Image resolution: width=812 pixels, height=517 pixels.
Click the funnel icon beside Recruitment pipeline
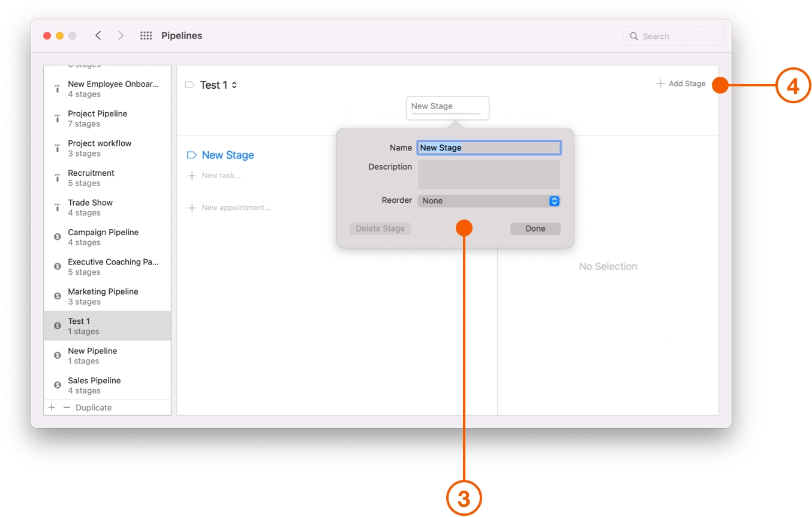[57, 178]
